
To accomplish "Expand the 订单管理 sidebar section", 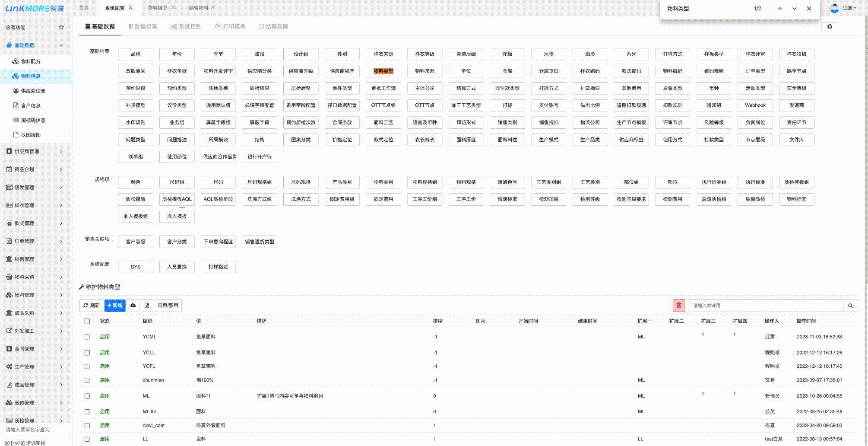I will [x=35, y=241].
